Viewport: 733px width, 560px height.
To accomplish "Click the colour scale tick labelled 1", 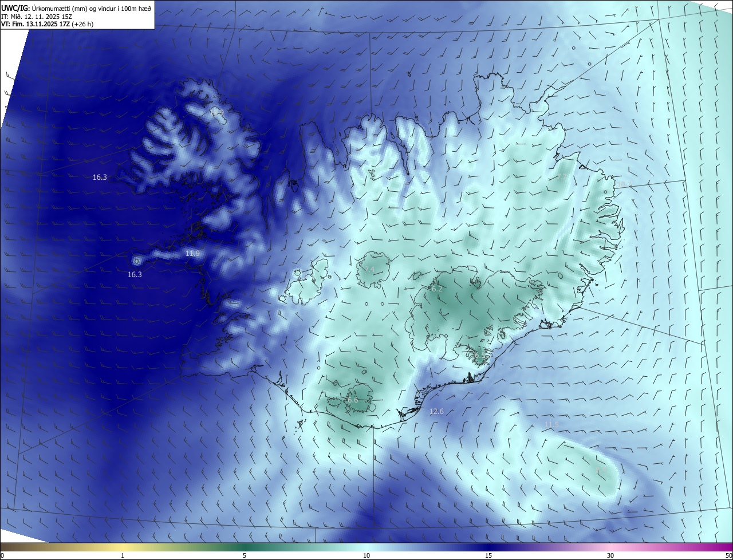I will click(x=123, y=555).
